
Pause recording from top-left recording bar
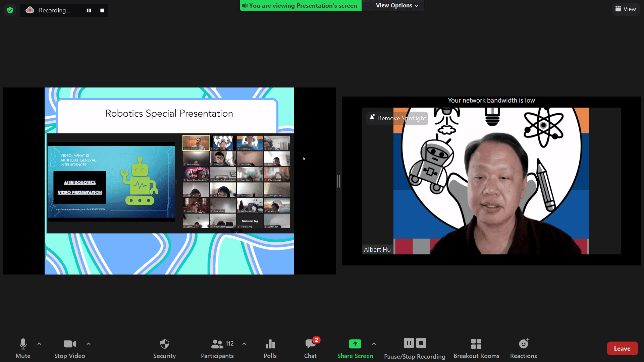[89, 10]
